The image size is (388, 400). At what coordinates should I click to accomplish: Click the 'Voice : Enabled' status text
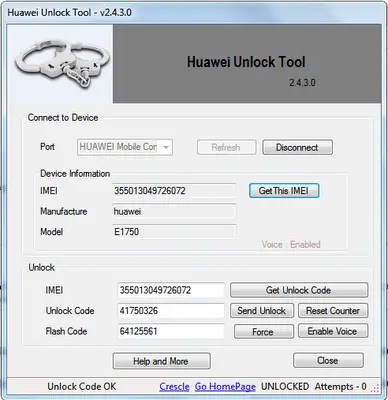[291, 244]
